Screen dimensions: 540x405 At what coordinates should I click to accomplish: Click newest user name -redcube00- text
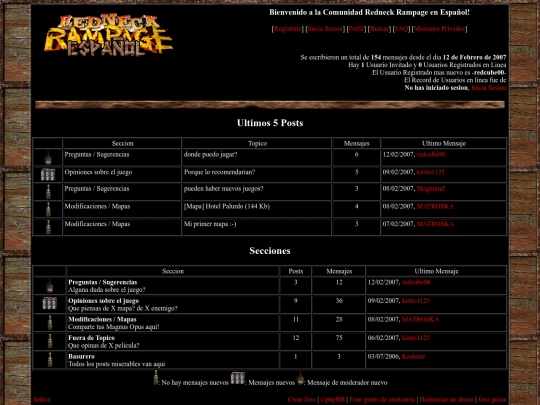[489, 73]
